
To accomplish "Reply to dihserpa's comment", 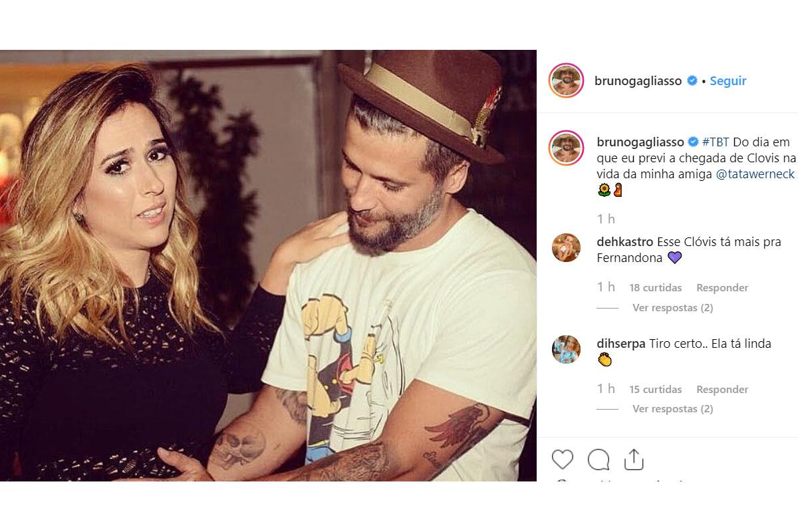I will click(x=722, y=389).
